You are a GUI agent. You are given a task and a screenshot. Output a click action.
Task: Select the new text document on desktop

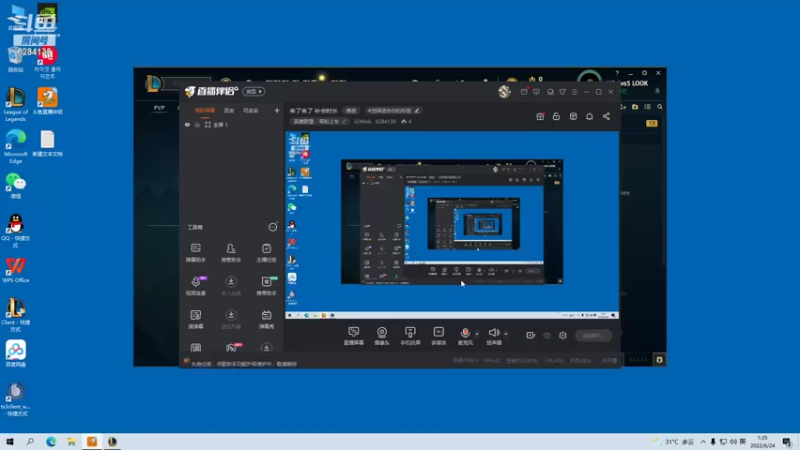47,143
